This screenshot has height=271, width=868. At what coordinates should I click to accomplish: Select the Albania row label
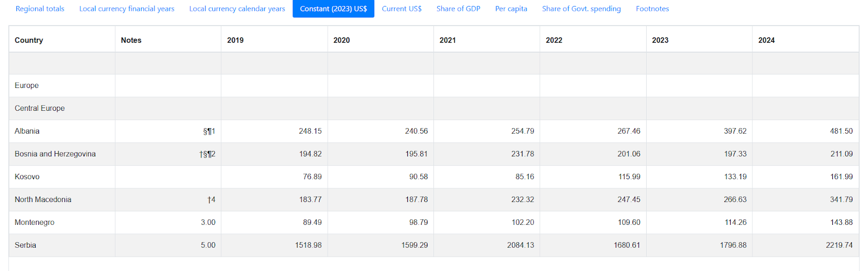[x=27, y=131]
